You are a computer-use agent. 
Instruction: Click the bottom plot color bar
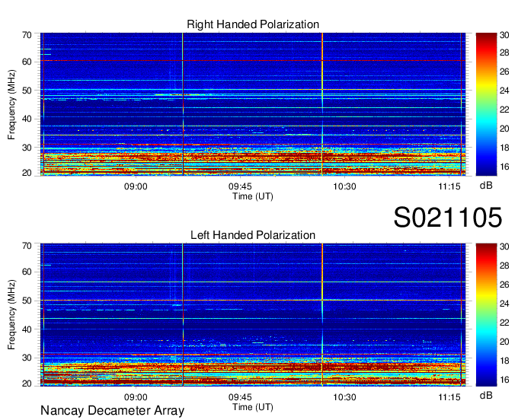coord(486,315)
